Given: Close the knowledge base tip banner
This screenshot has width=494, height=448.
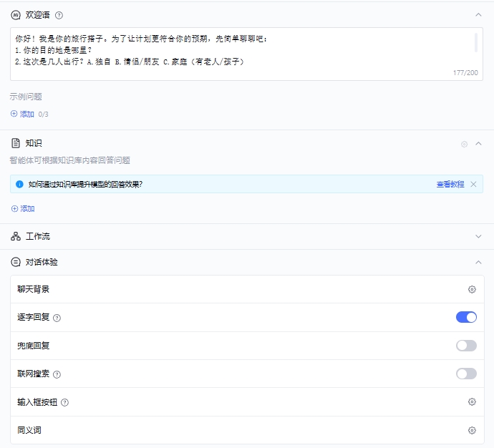Looking at the screenshot, I should (473, 184).
